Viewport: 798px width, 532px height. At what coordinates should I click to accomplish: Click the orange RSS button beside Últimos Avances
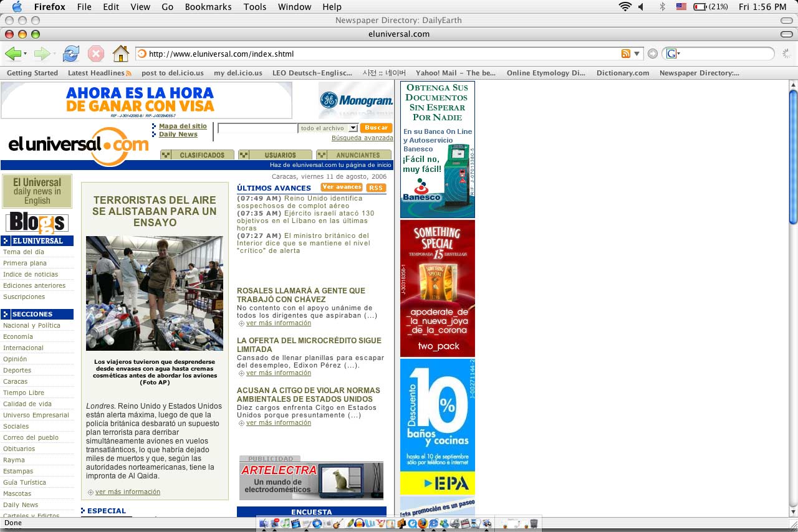[x=376, y=188]
